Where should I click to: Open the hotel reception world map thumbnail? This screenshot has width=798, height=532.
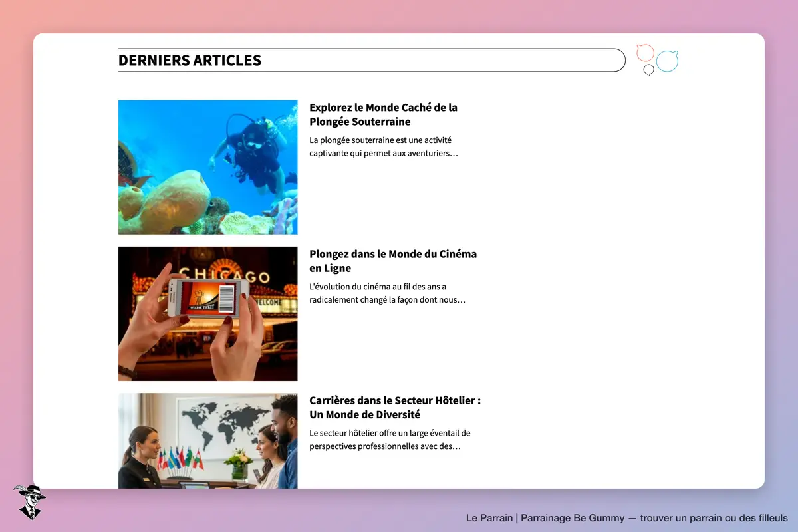coord(207,441)
